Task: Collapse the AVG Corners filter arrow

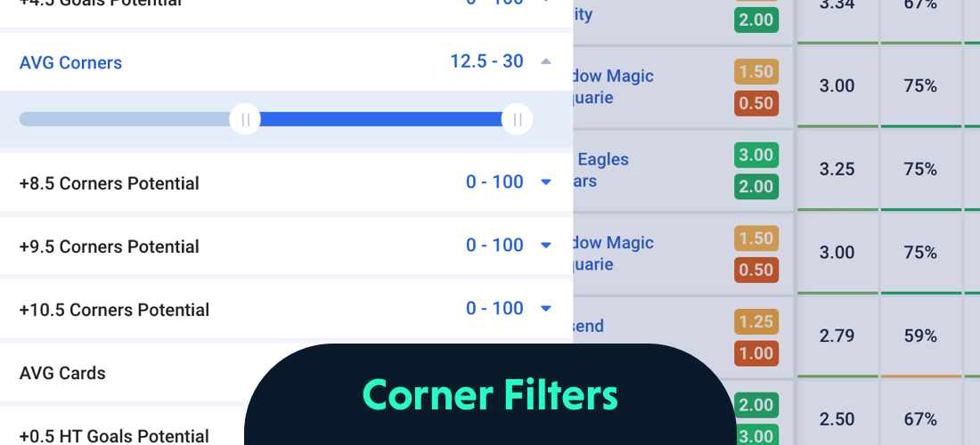Action: click(x=546, y=62)
